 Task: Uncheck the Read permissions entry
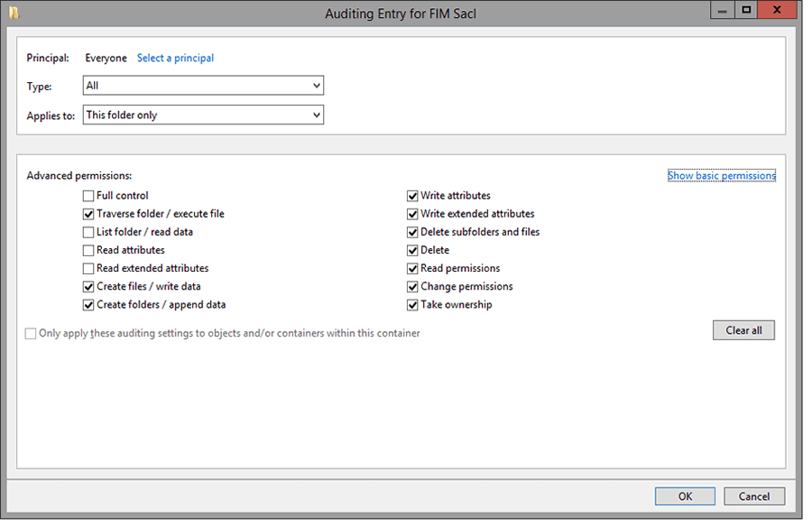[412, 268]
